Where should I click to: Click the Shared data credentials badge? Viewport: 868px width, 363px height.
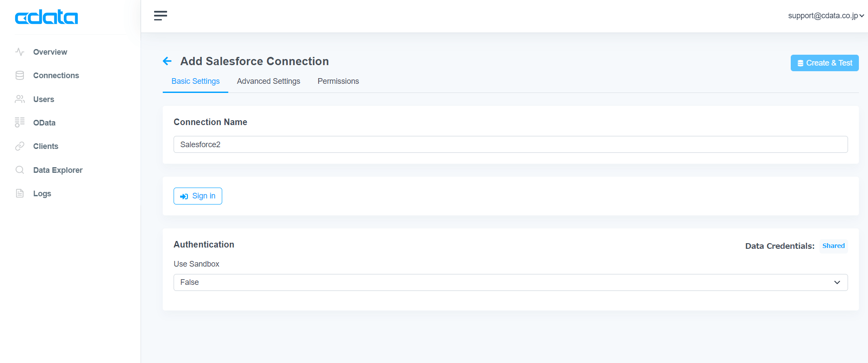[833, 246]
